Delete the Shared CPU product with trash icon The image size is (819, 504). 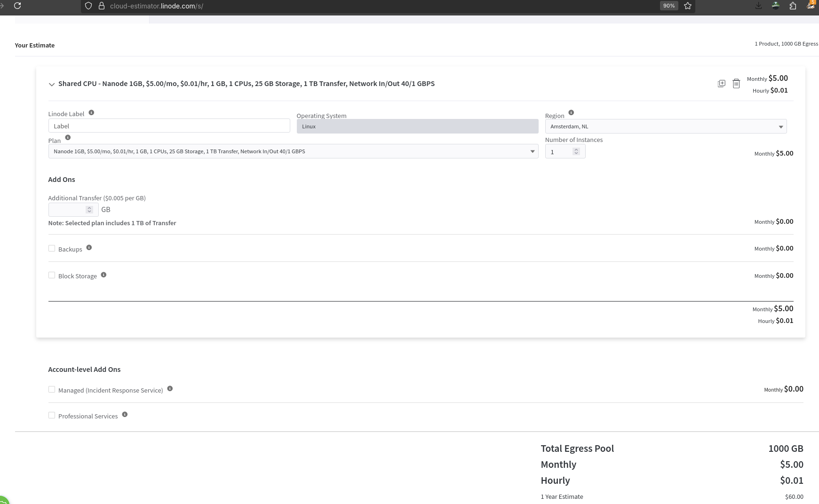(736, 83)
